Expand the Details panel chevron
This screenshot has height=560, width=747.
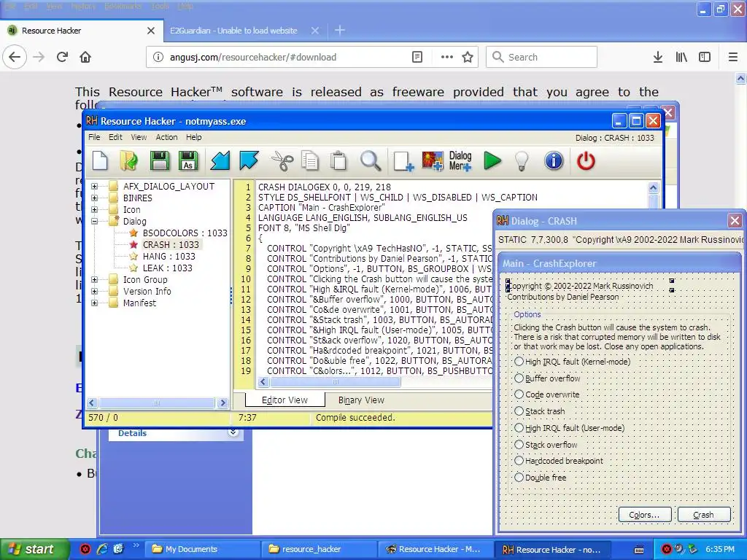(233, 432)
